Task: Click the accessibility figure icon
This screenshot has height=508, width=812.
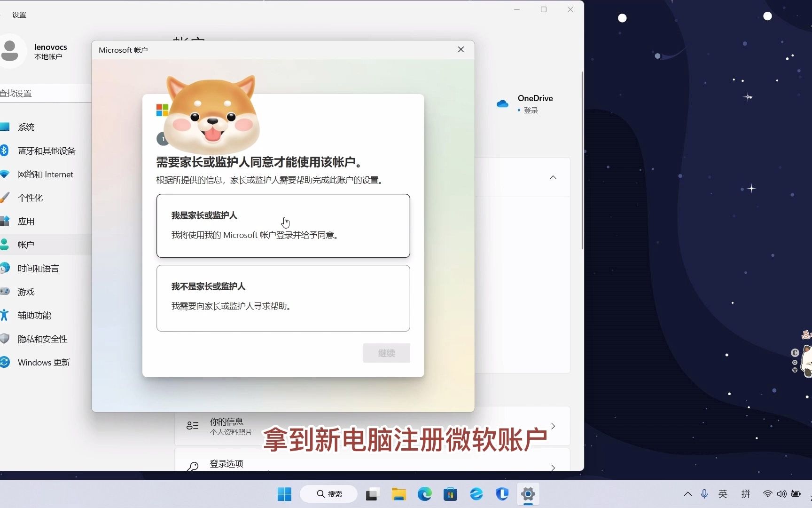Action: click(x=4, y=315)
